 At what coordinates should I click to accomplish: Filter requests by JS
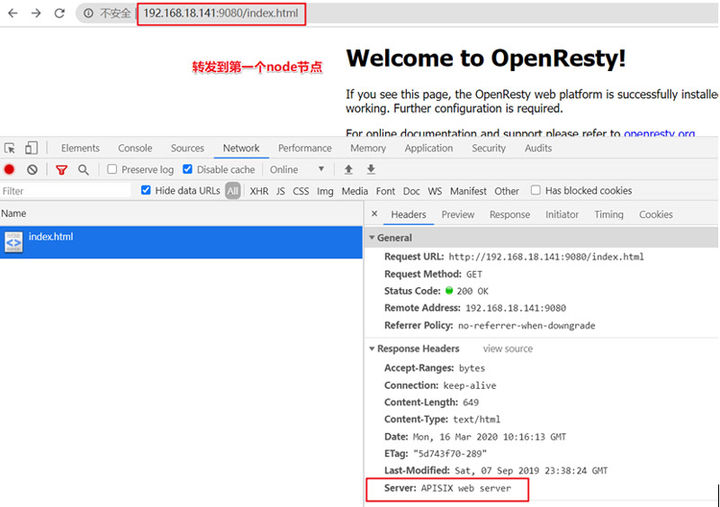(x=281, y=191)
